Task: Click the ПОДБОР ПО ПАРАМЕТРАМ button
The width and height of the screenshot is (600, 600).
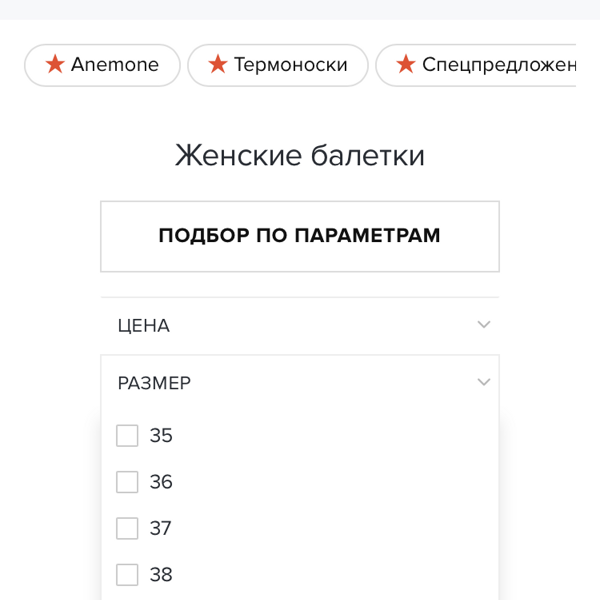Action: point(300,236)
